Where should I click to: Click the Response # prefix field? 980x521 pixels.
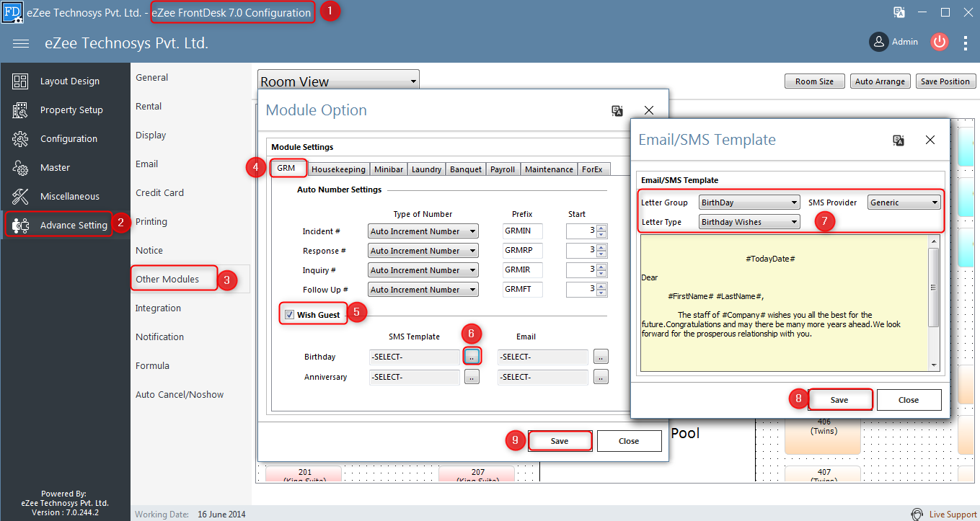523,251
